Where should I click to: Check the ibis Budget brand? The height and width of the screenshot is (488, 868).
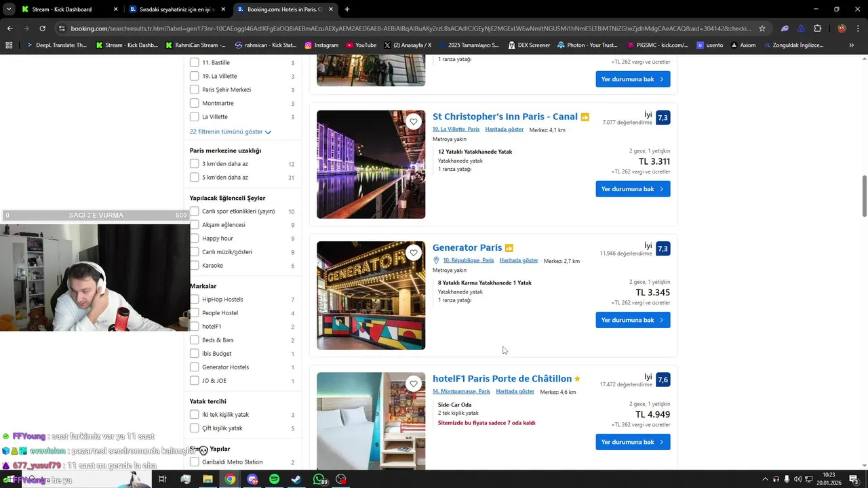click(x=195, y=353)
